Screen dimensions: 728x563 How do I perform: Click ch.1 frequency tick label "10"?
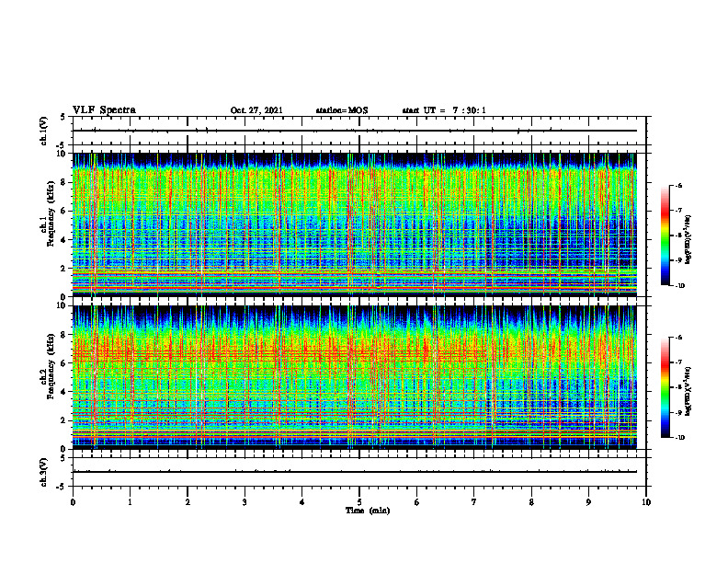pyautogui.click(x=63, y=154)
